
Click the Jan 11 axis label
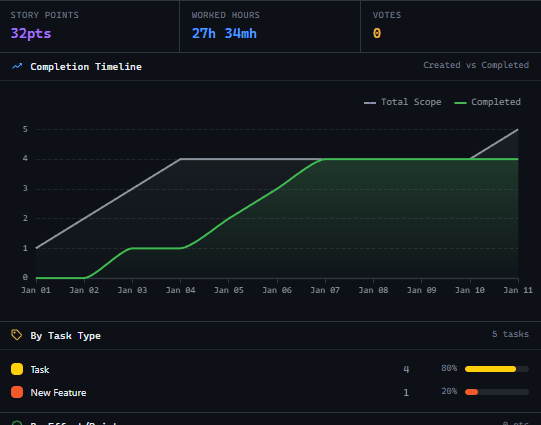tap(518, 290)
